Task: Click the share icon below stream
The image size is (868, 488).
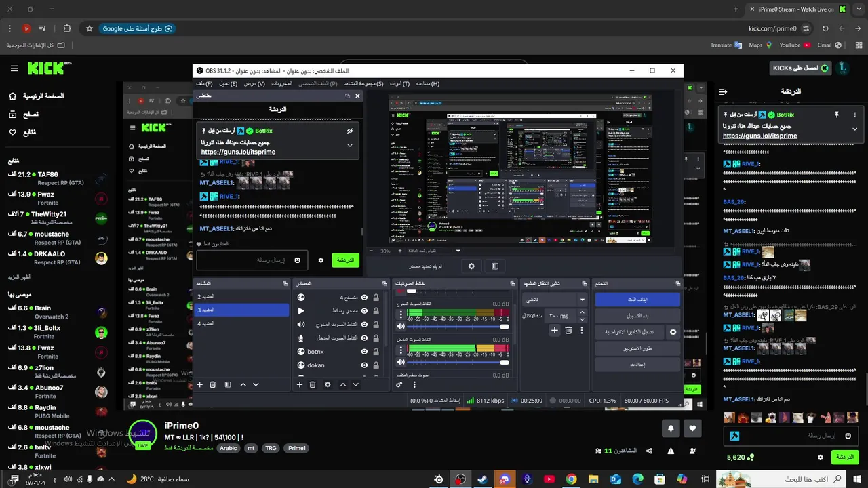Action: pos(650,451)
